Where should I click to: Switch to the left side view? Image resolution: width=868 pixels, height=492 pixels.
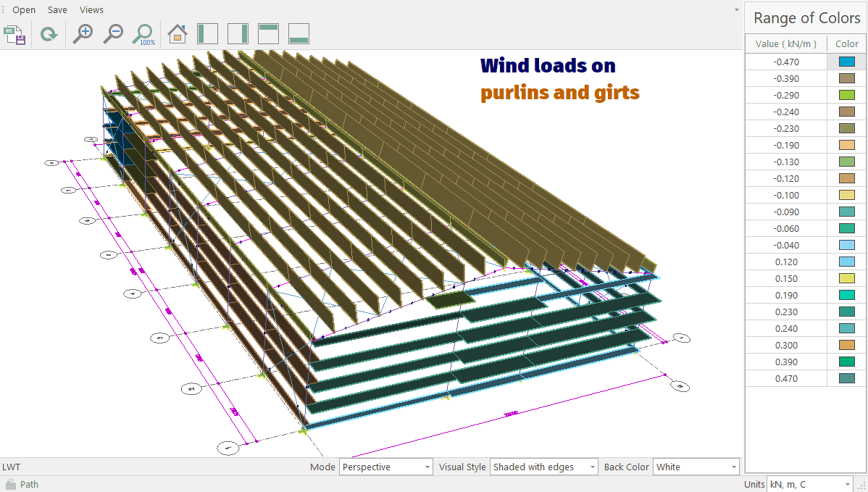208,34
